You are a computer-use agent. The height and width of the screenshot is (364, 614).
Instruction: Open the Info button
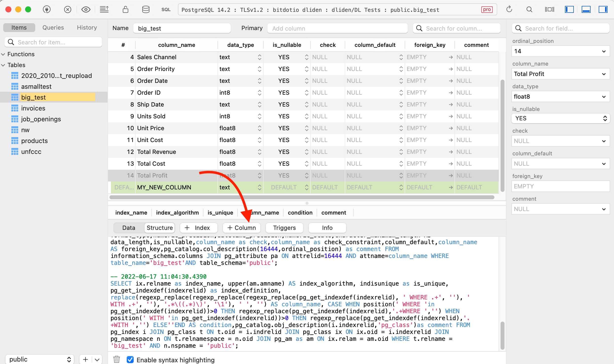tap(327, 228)
